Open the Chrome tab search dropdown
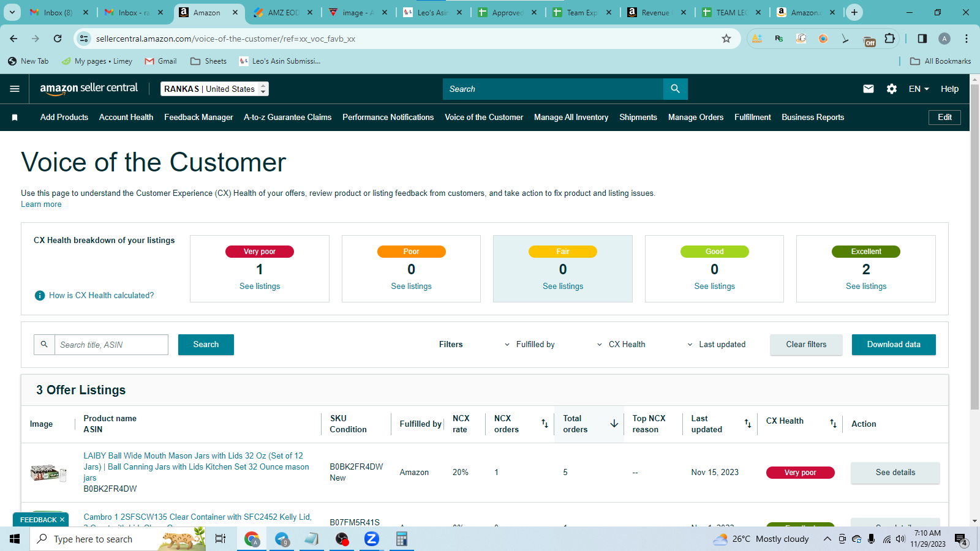This screenshot has height=551, width=980. click(x=12, y=12)
